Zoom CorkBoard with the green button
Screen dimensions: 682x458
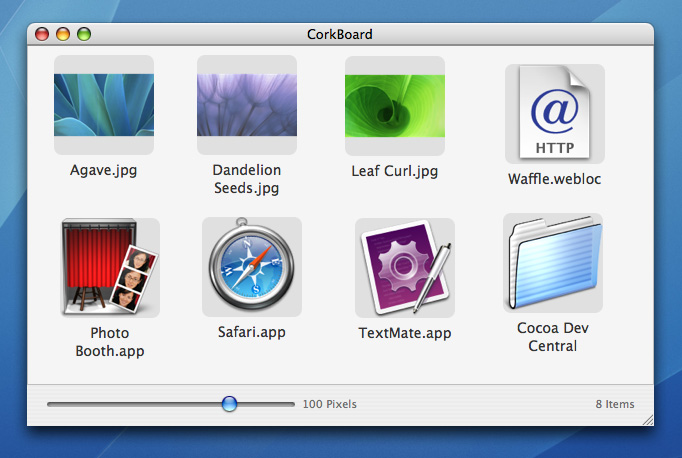(x=84, y=34)
